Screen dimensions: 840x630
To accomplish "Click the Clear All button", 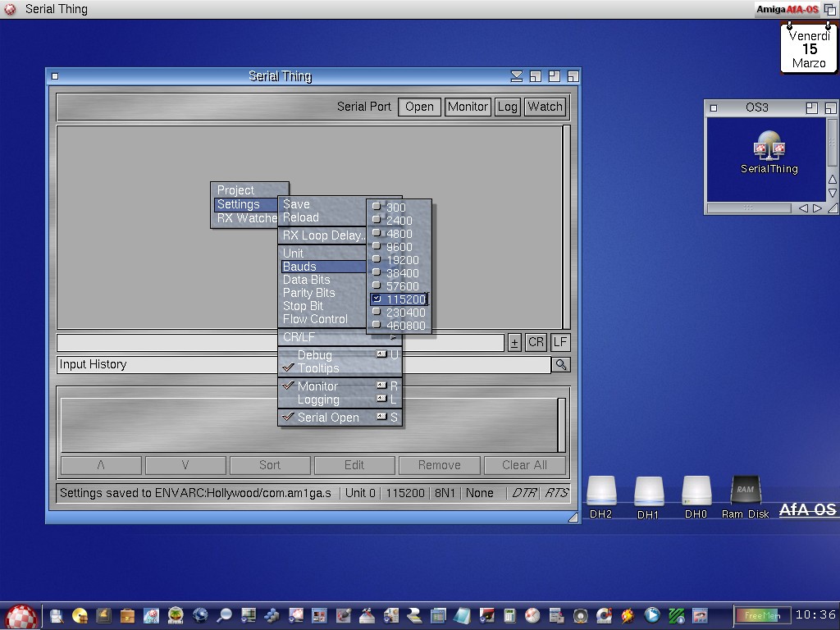I will (x=524, y=465).
